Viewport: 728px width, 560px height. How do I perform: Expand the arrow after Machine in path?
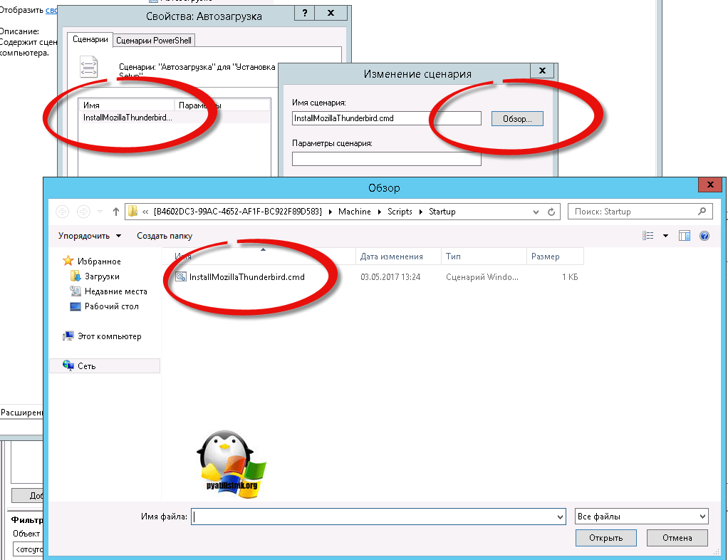pyautogui.click(x=379, y=212)
